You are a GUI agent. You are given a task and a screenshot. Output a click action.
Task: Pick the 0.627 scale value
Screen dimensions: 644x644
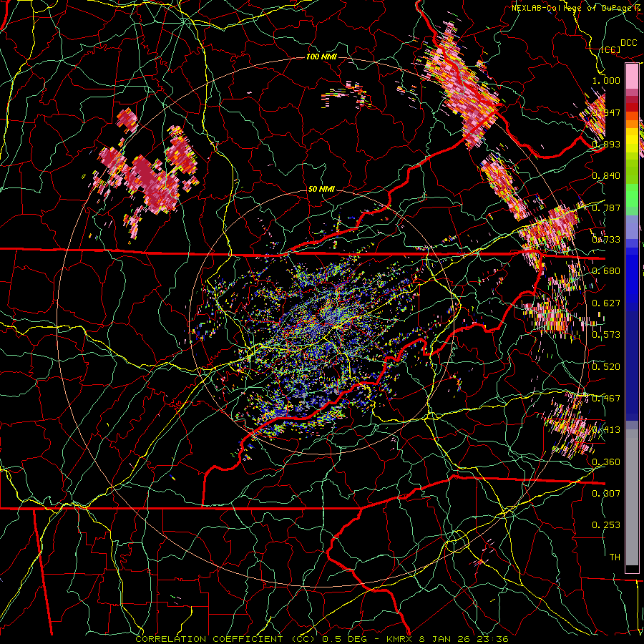pyautogui.click(x=606, y=303)
